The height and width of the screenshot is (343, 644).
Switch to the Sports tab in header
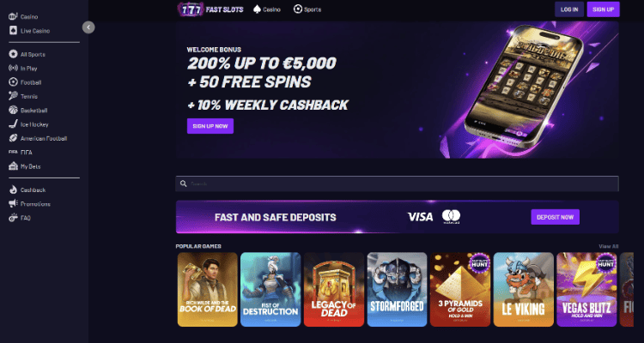coord(307,9)
